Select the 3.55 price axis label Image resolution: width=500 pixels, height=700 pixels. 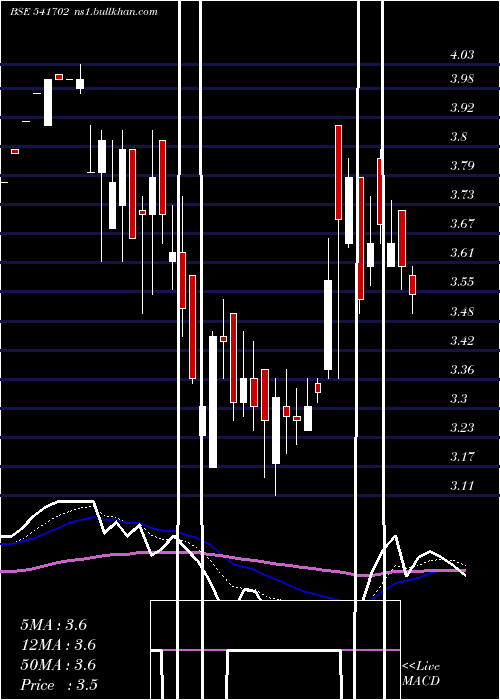(x=462, y=282)
